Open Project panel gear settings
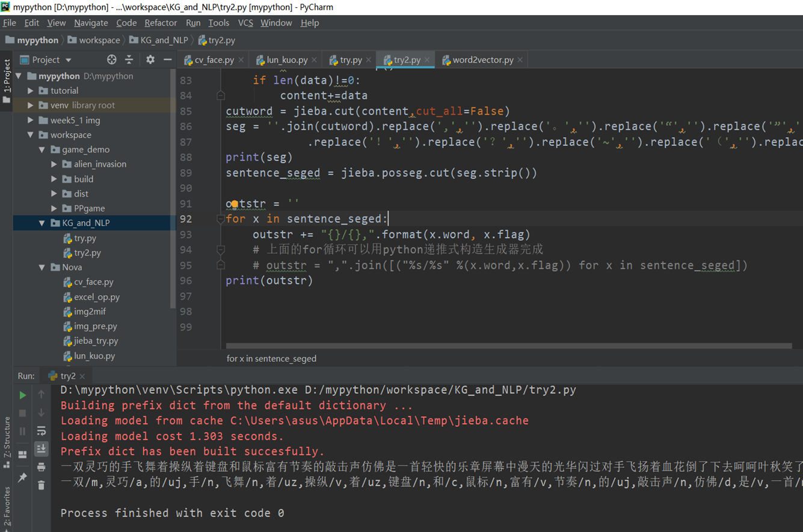803x532 pixels. tap(150, 60)
